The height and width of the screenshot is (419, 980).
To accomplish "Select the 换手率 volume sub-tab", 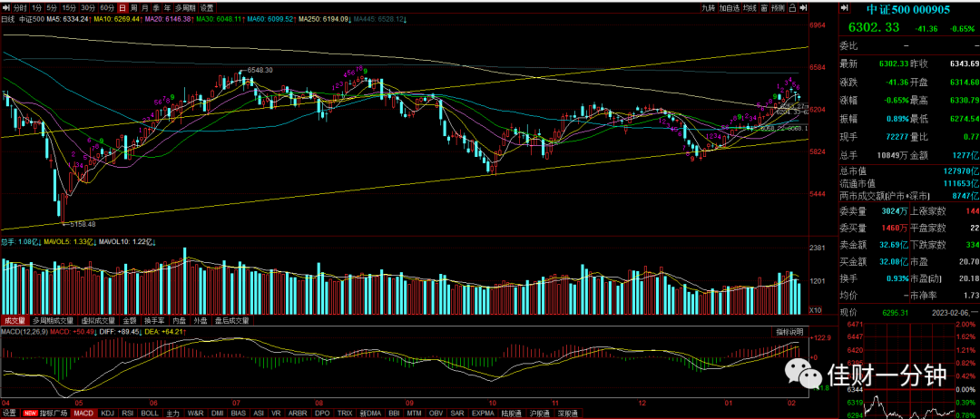I will [156, 321].
